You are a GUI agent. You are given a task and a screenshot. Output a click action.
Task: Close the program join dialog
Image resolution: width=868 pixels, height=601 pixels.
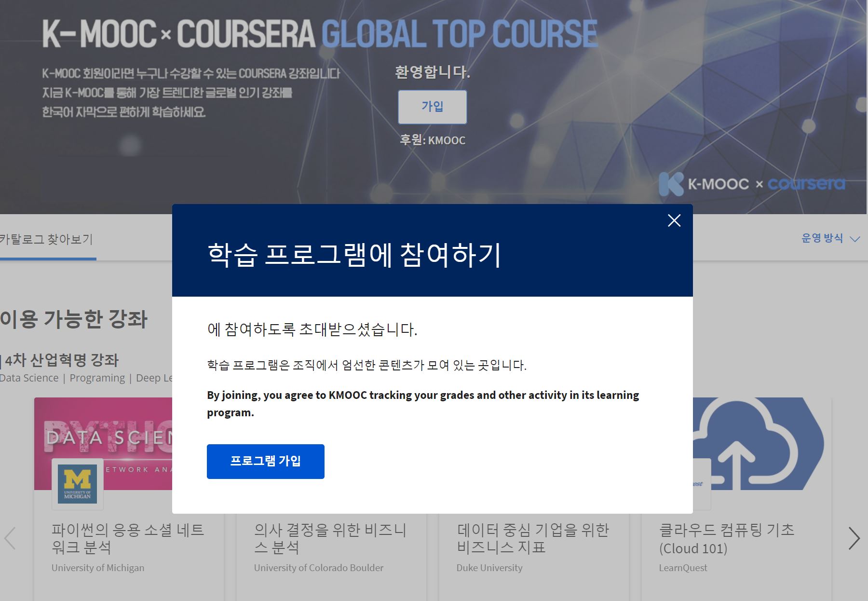[674, 220]
